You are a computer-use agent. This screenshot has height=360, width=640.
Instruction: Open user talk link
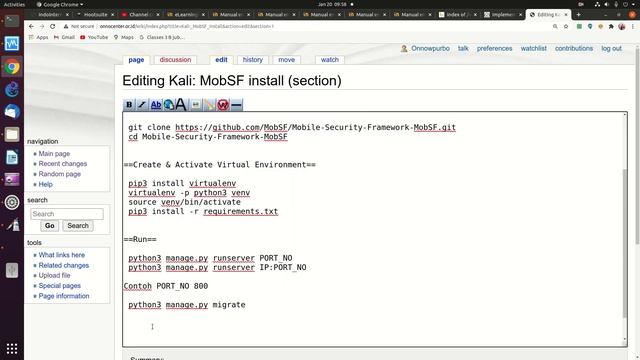463,48
